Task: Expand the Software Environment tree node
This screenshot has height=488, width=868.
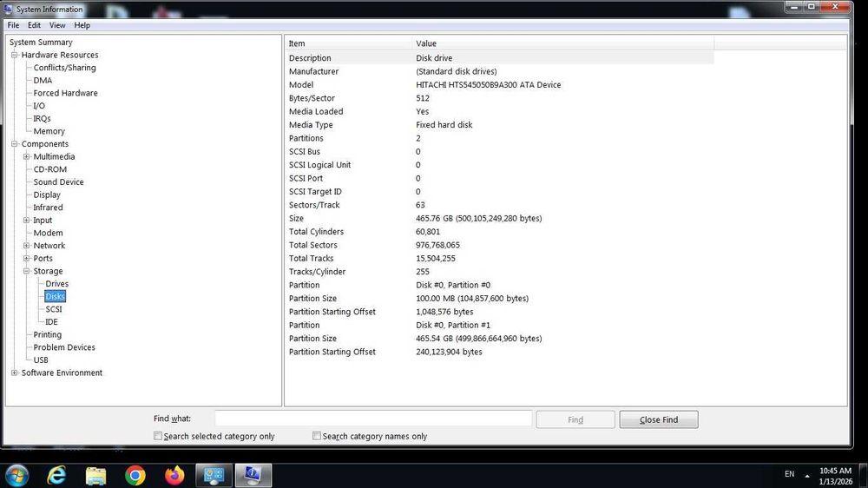Action: 15,373
